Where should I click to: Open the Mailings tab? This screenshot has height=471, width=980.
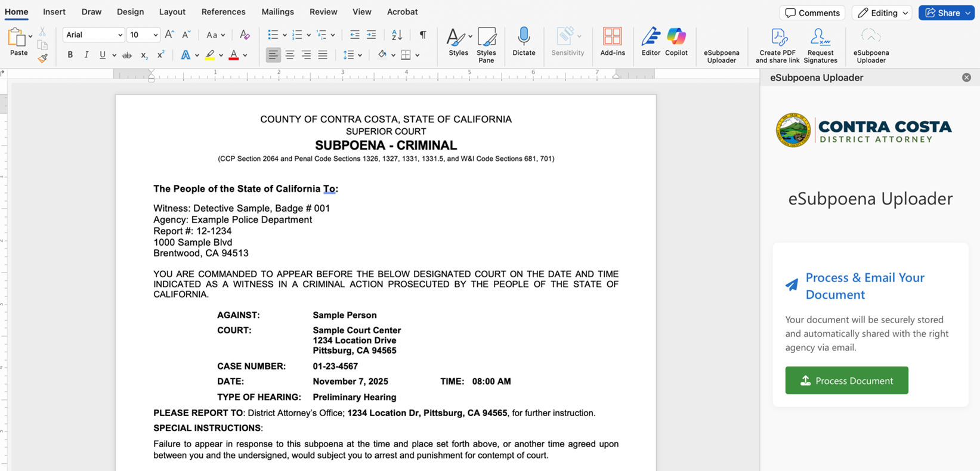pyautogui.click(x=278, y=12)
